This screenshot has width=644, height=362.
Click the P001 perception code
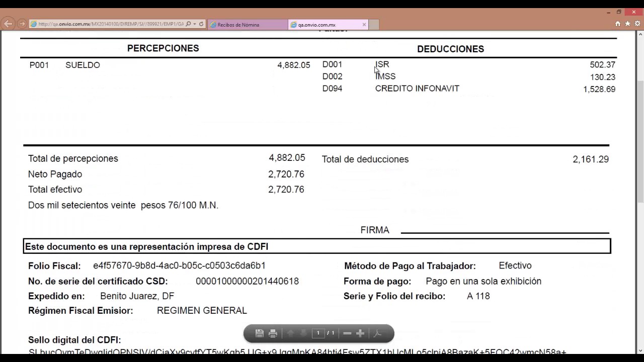tap(39, 65)
